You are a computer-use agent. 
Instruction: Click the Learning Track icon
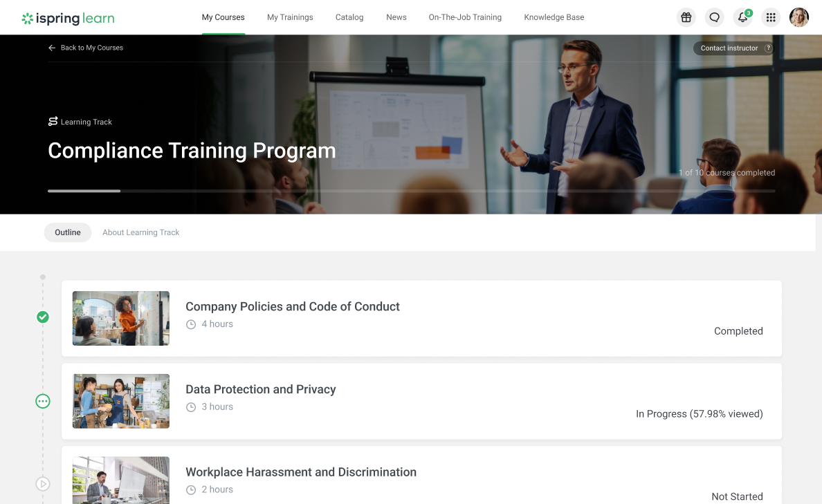point(53,122)
